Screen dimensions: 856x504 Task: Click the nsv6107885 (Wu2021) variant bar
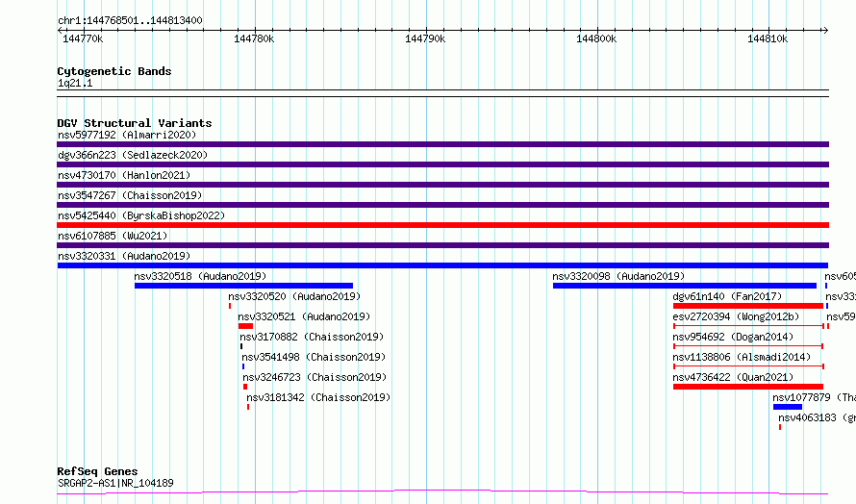442,245
